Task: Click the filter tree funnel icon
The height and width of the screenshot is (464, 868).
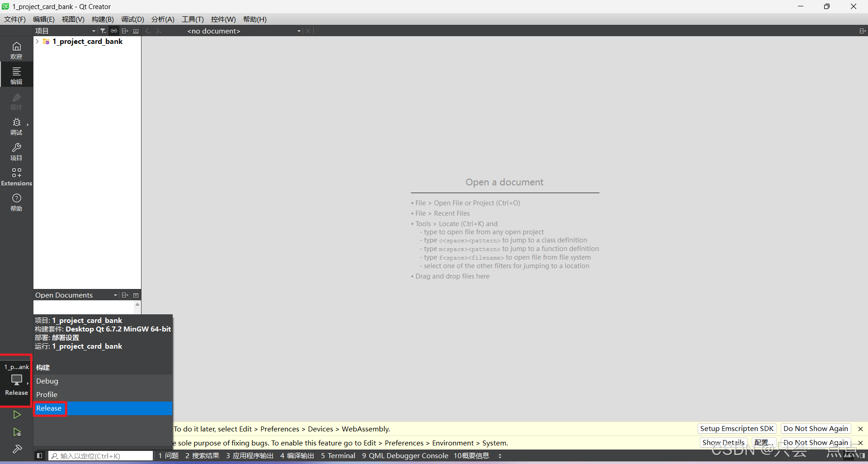Action: 103,31
